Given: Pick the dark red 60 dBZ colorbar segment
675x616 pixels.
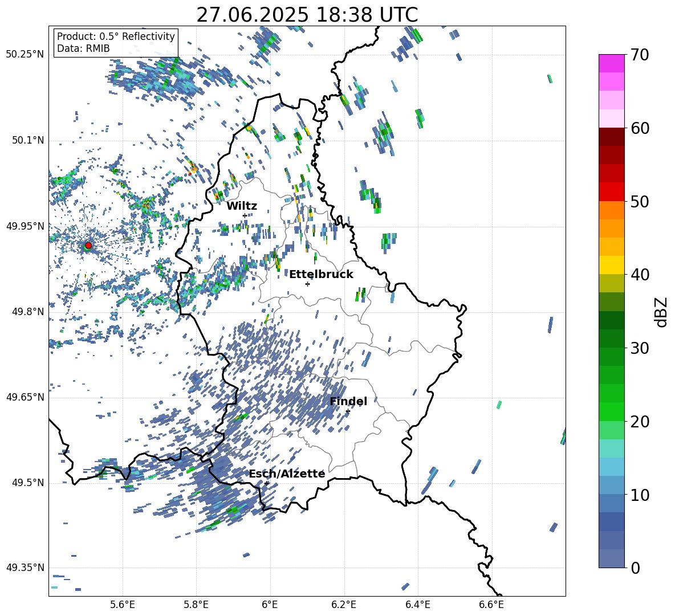Looking at the screenshot, I should 611,137.
